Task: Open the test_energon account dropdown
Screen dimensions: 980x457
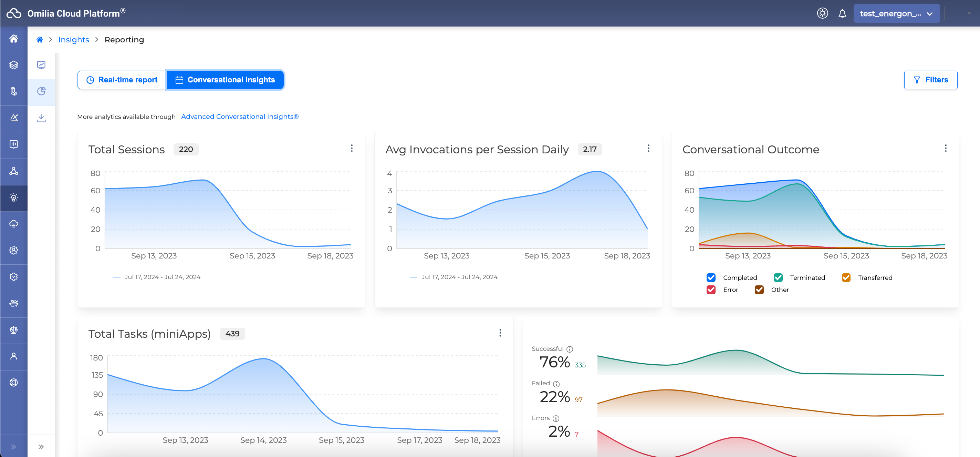Action: pyautogui.click(x=896, y=14)
